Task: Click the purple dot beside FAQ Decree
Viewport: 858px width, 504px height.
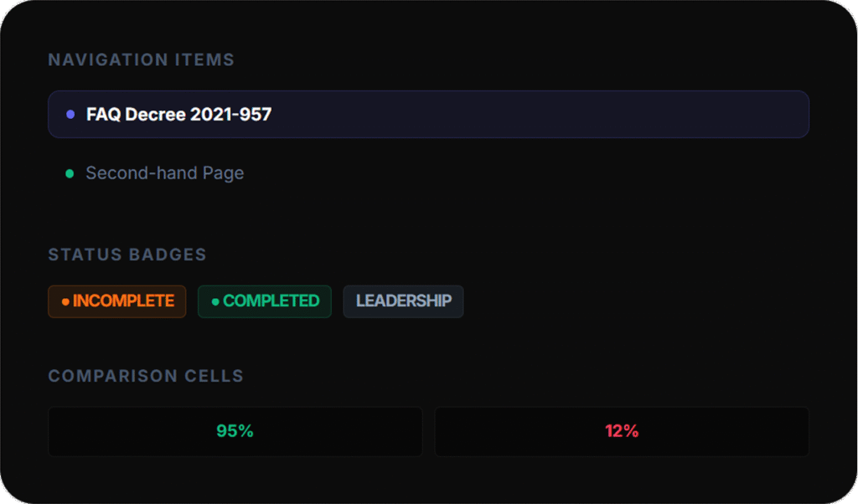Action: click(x=70, y=114)
